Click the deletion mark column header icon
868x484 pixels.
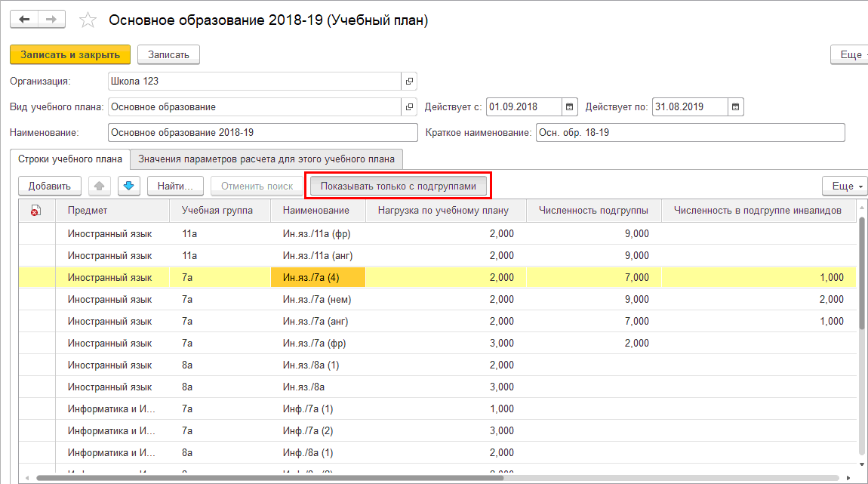pos(36,211)
